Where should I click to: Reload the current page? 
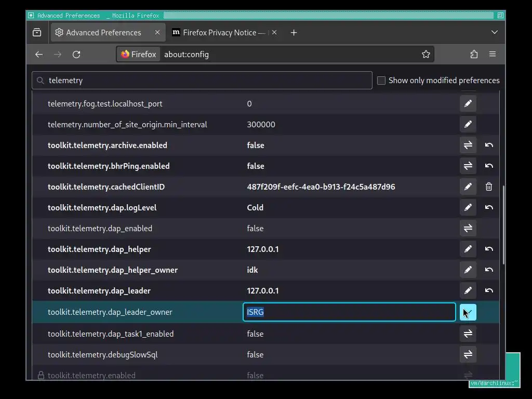pos(76,54)
